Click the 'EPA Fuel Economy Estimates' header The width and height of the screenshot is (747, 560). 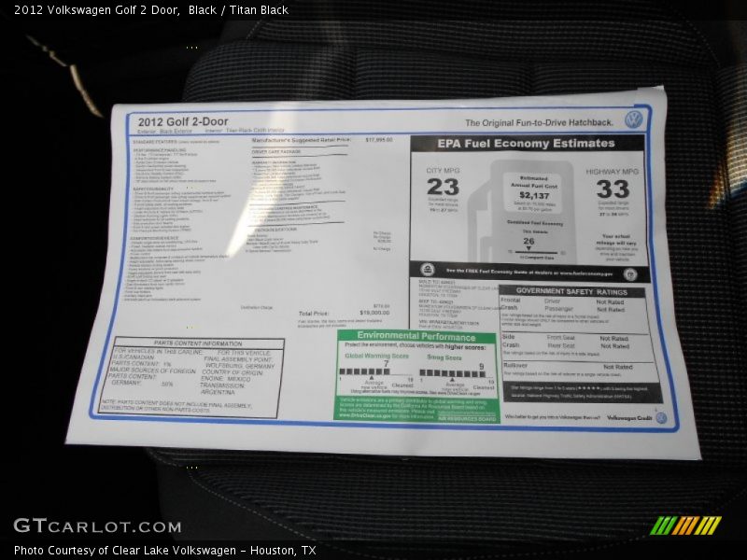pyautogui.click(x=526, y=144)
